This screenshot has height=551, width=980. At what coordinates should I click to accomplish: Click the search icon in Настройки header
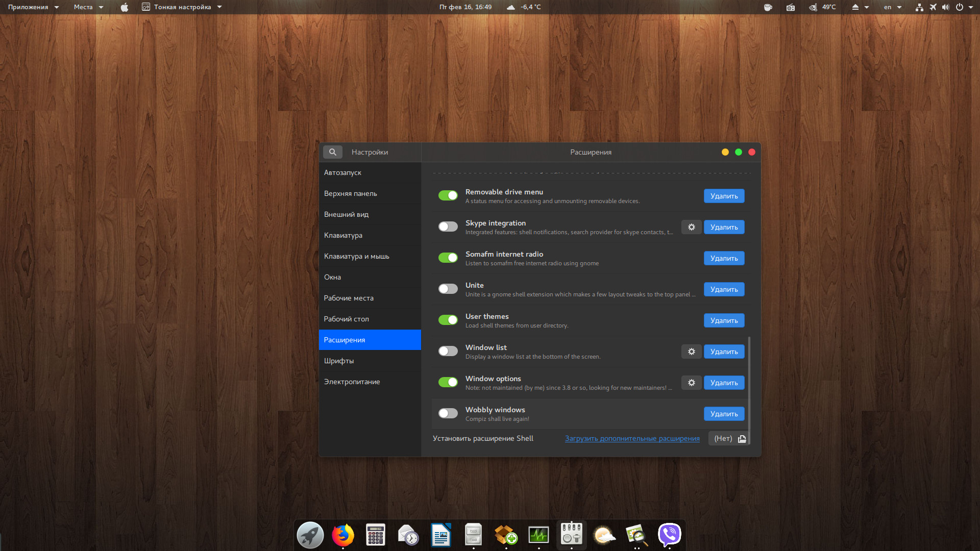pos(332,152)
